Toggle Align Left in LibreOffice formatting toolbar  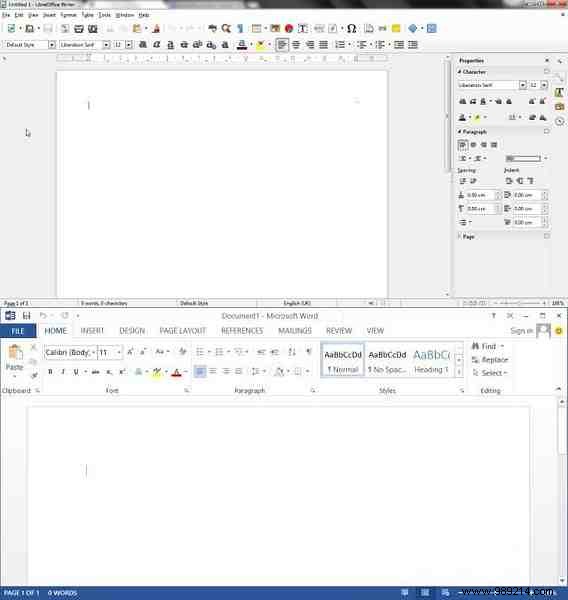[x=282, y=45]
